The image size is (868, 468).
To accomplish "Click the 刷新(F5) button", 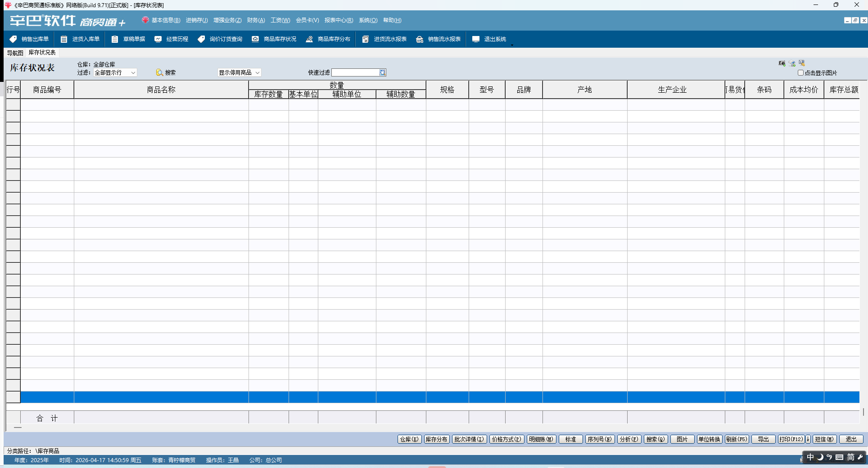I will (737, 439).
